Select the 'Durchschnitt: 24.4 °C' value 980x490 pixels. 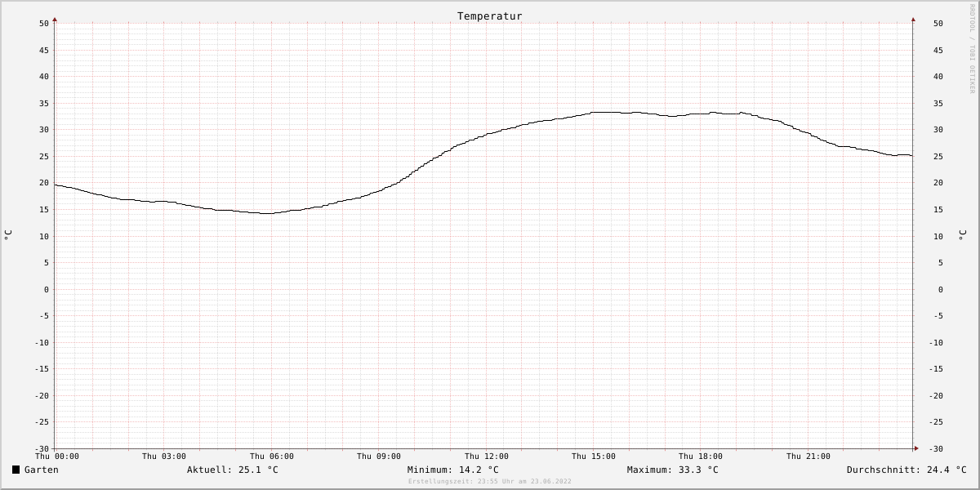click(906, 470)
